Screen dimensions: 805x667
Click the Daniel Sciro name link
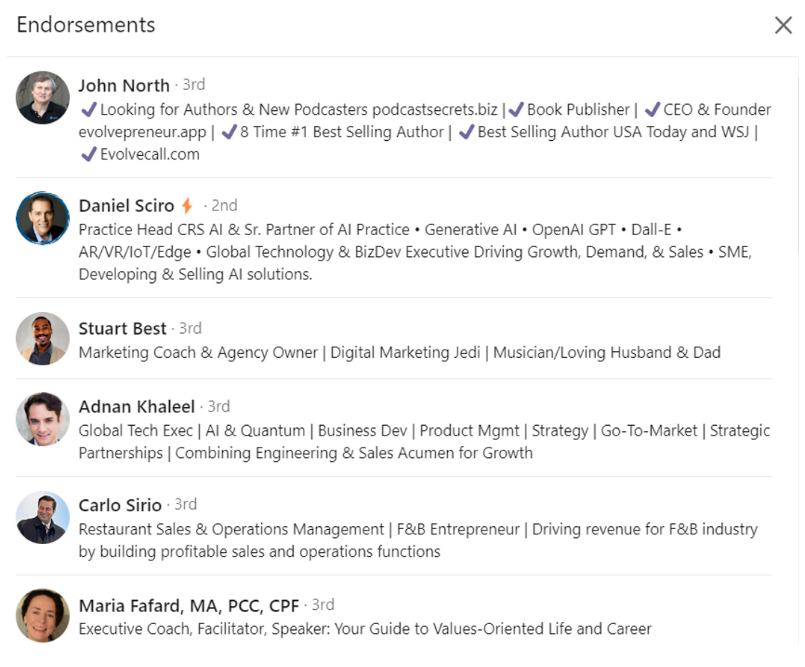(x=126, y=205)
